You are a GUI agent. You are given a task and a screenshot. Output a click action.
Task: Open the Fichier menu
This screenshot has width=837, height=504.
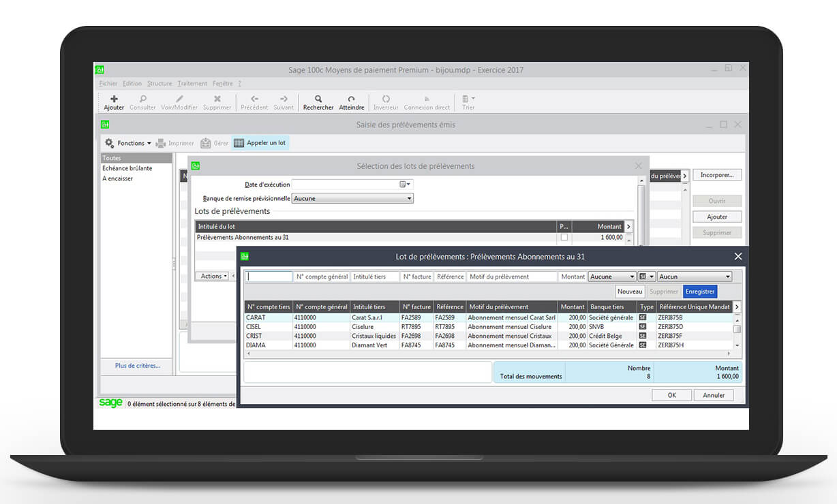coord(108,84)
